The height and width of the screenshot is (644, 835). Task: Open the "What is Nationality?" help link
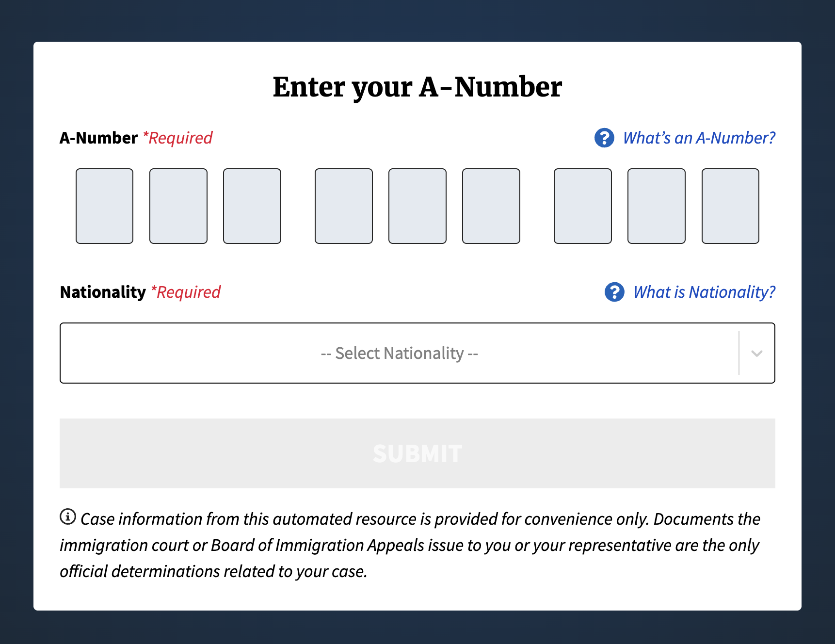704,292
